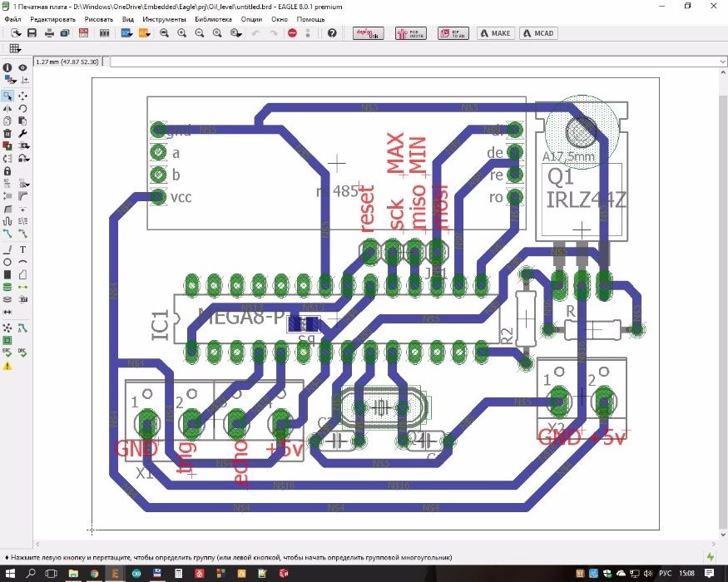Select the Circle drawing tool

click(7, 262)
